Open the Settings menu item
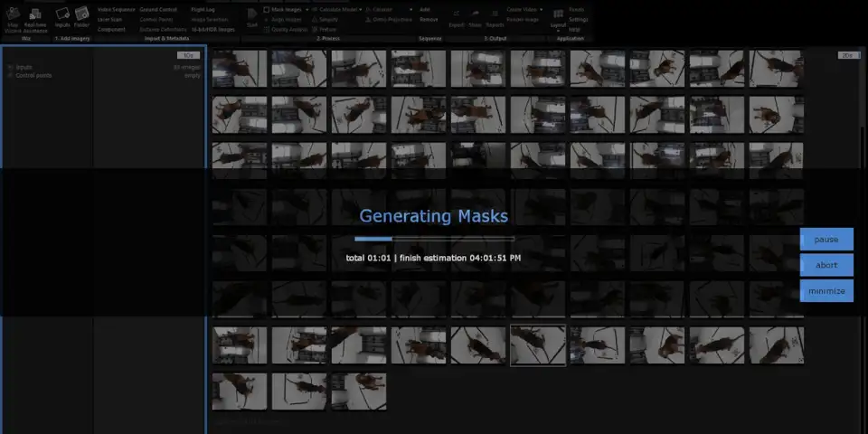The width and height of the screenshot is (868, 434). point(578,19)
